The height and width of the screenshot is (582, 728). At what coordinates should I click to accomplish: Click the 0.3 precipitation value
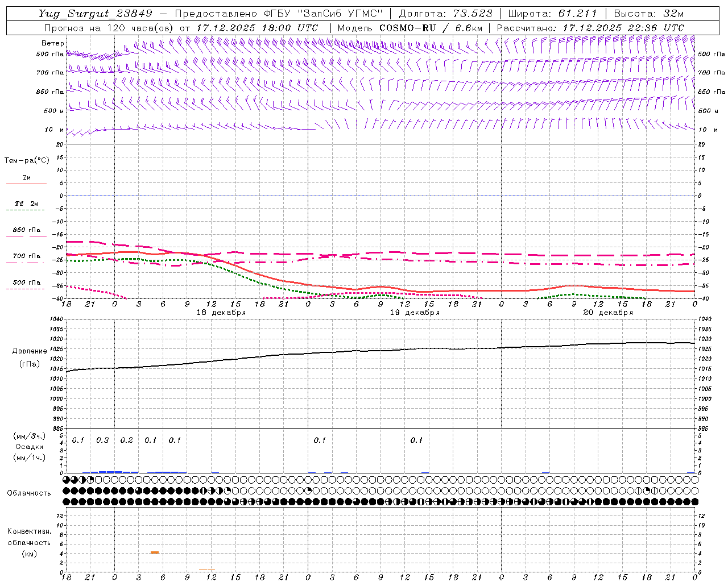click(x=102, y=440)
